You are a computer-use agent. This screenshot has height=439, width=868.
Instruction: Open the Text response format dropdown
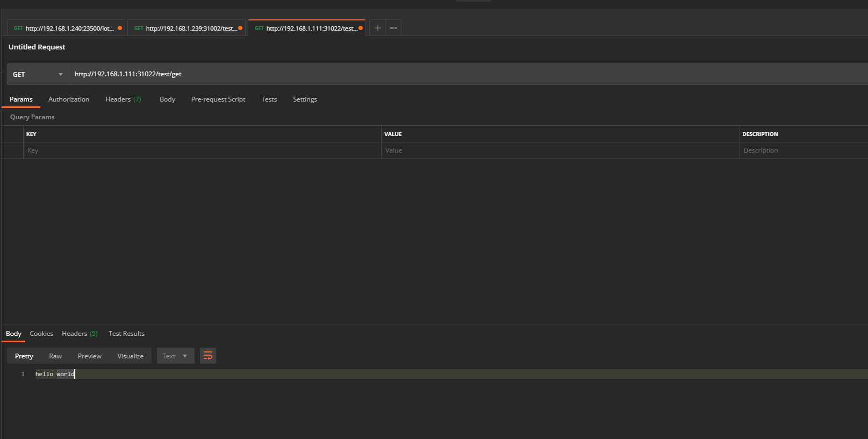coord(175,356)
